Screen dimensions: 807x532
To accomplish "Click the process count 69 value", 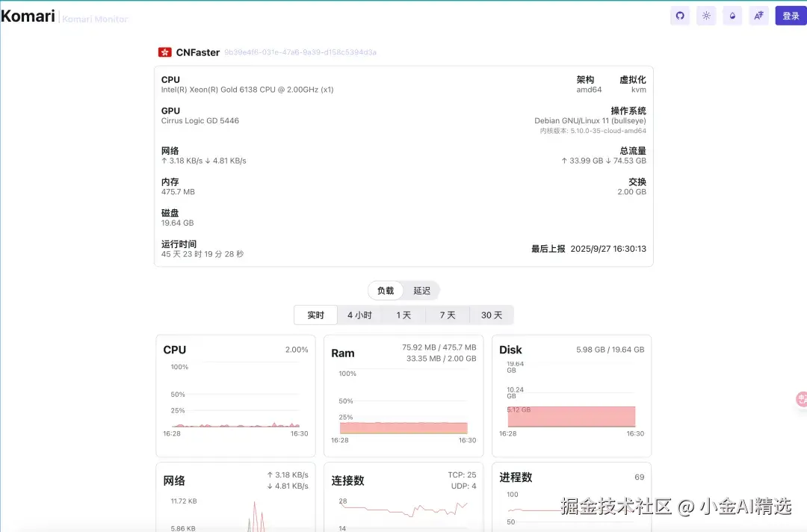I will (639, 477).
